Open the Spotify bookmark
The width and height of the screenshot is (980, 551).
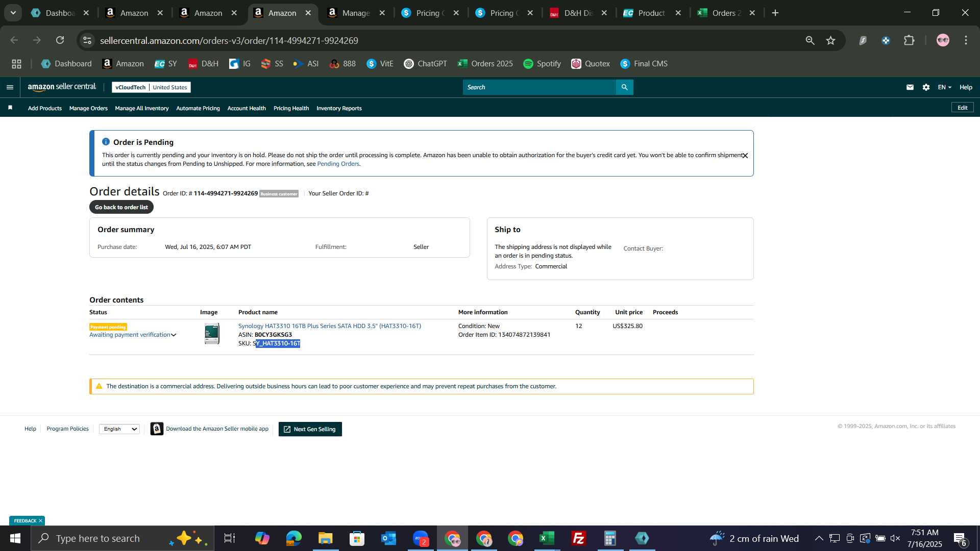click(x=542, y=64)
